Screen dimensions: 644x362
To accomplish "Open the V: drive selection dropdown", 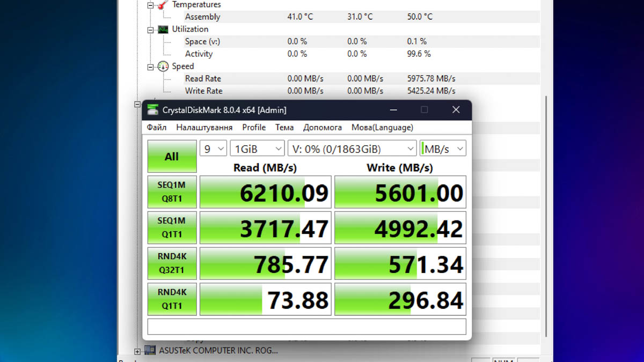I will pos(352,149).
